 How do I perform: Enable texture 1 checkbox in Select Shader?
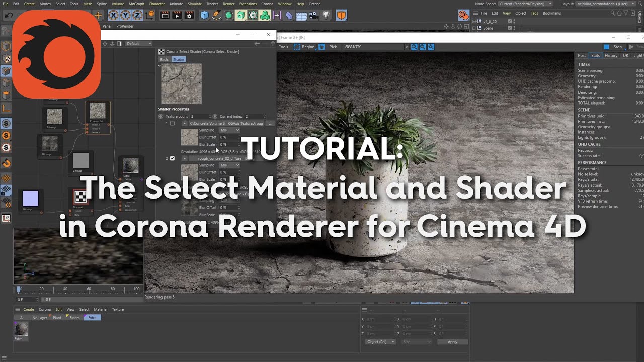click(x=172, y=123)
